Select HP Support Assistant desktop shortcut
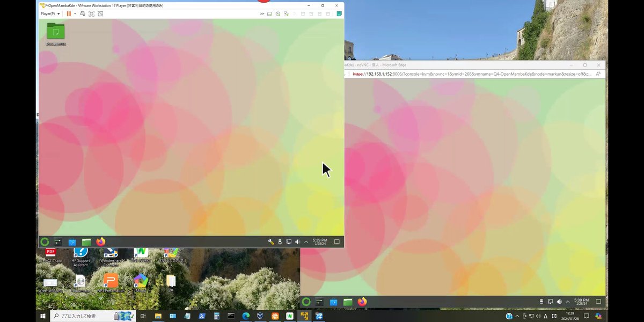Image resolution: width=644 pixels, height=322 pixels. click(x=80, y=258)
